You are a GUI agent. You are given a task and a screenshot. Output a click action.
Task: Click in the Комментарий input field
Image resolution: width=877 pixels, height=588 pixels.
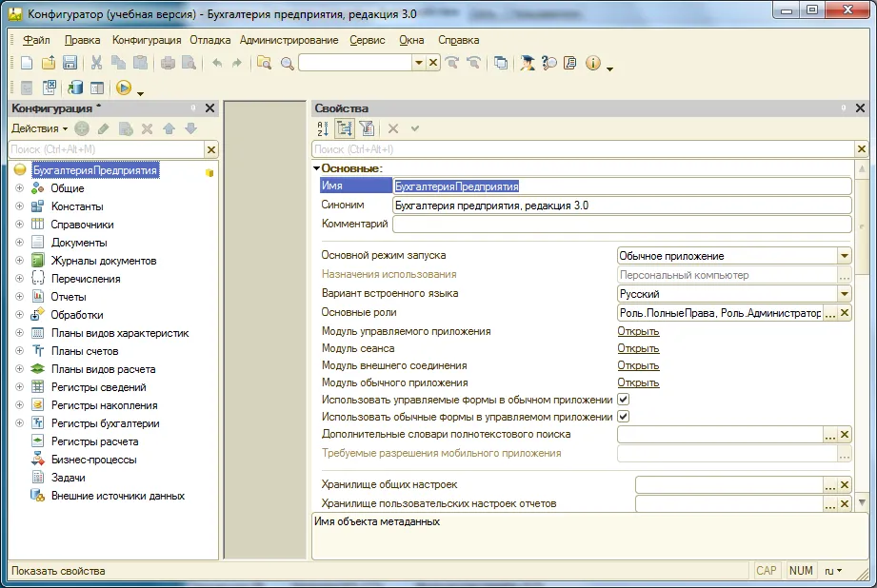(x=622, y=225)
